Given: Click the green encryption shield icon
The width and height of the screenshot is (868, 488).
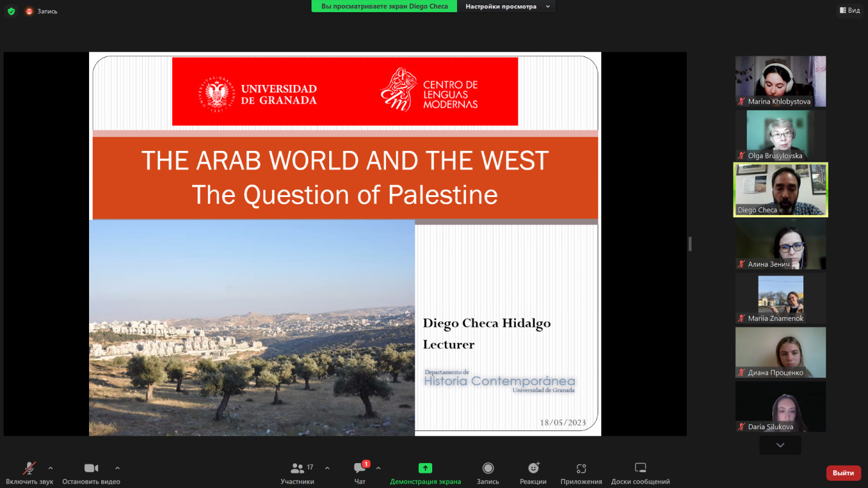Looking at the screenshot, I should pos(12,11).
